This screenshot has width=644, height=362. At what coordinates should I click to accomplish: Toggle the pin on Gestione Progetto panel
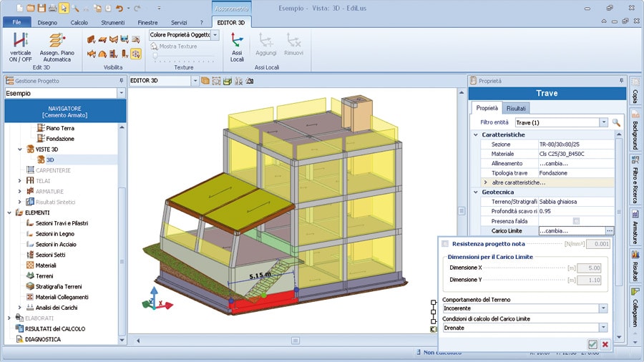tap(121, 81)
